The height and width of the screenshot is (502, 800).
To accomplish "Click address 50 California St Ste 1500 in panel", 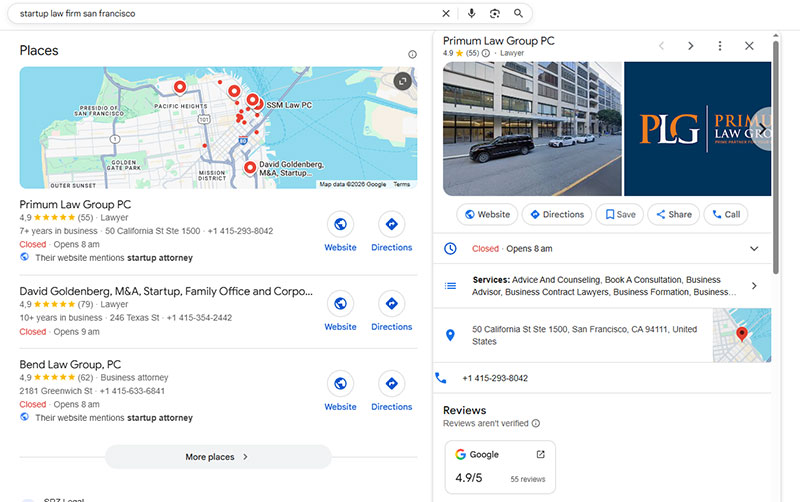I will 584,335.
